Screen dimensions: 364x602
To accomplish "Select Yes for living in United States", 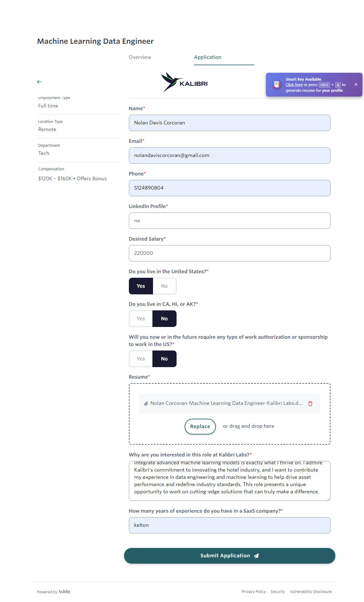I will (x=141, y=286).
